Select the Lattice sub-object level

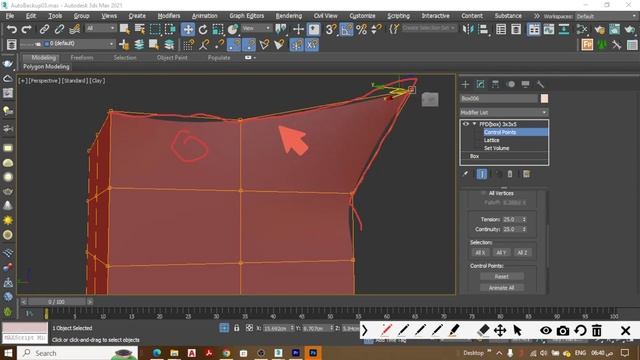(x=491, y=140)
